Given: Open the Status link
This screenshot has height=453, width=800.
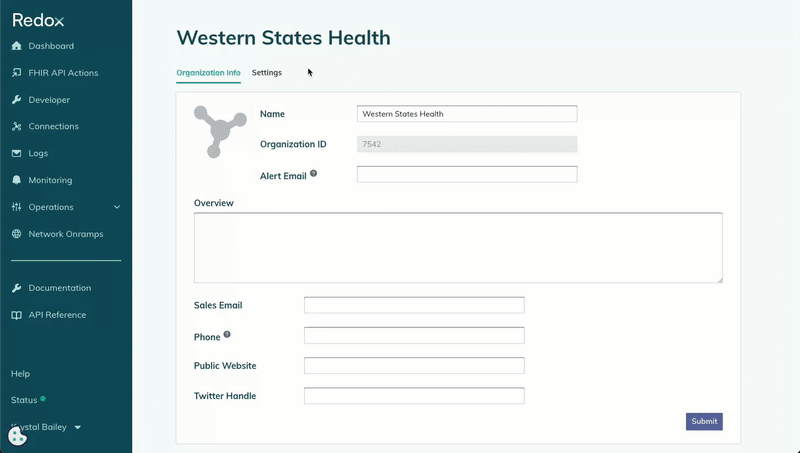Looking at the screenshot, I should 24,400.
